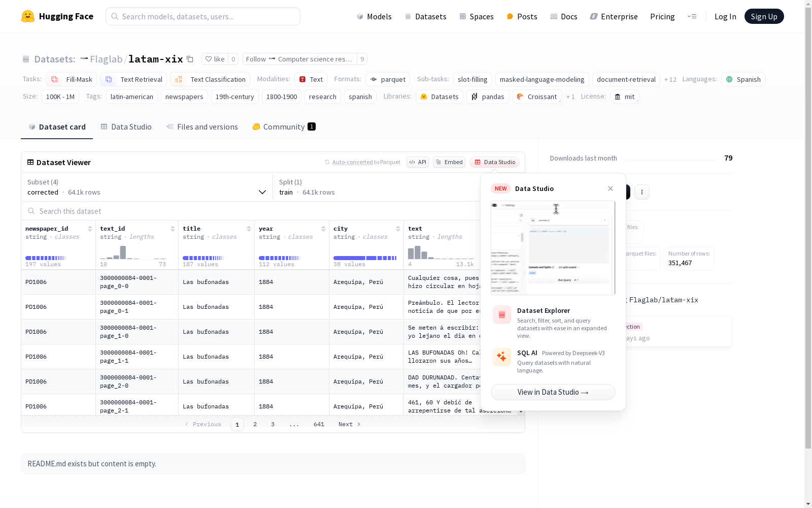Open Docs in the top navigation
The width and height of the screenshot is (812, 508).
pos(563,16)
